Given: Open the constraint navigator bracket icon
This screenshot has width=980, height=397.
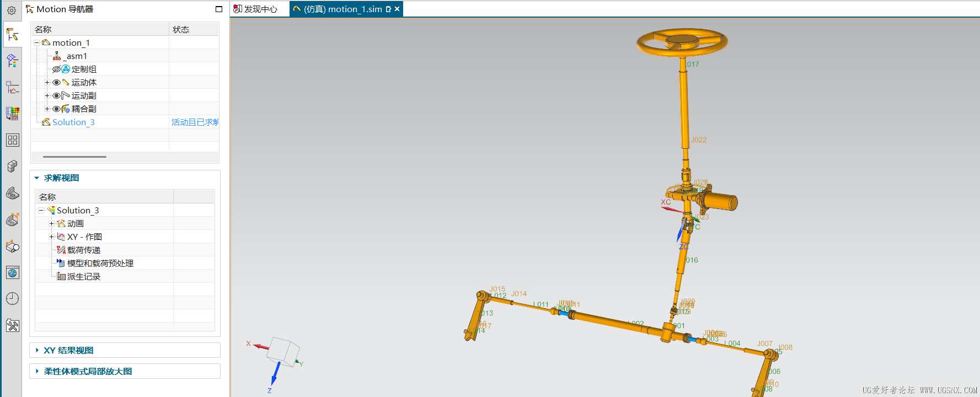Looking at the screenshot, I should [12, 193].
